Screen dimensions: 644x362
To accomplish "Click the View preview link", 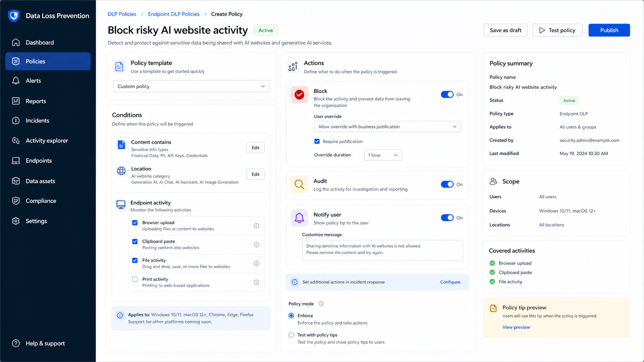I will [516, 327].
